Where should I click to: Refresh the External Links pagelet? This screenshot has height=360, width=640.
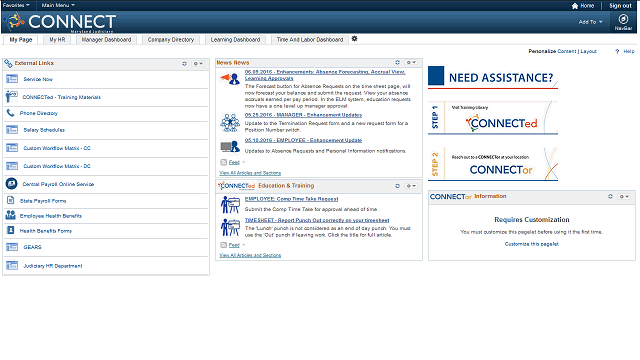(x=184, y=64)
